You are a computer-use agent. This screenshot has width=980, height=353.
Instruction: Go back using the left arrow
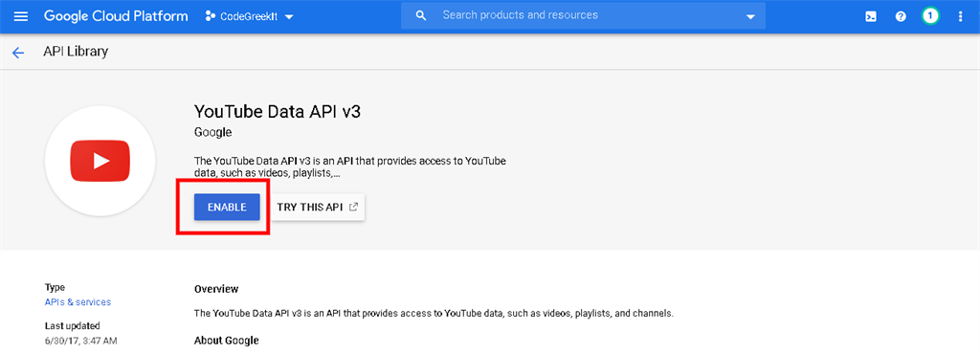[x=17, y=53]
